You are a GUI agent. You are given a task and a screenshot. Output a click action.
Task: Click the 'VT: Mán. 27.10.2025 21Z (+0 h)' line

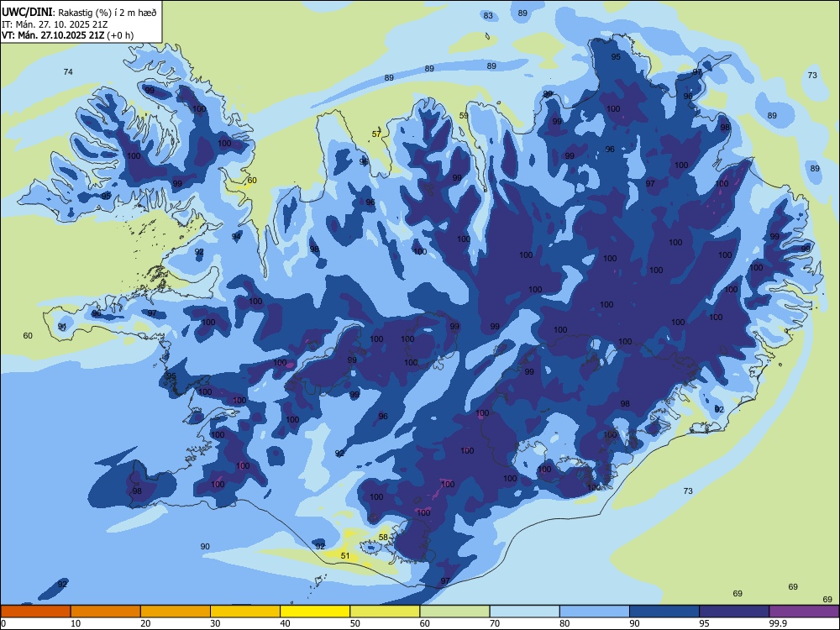tap(67, 35)
